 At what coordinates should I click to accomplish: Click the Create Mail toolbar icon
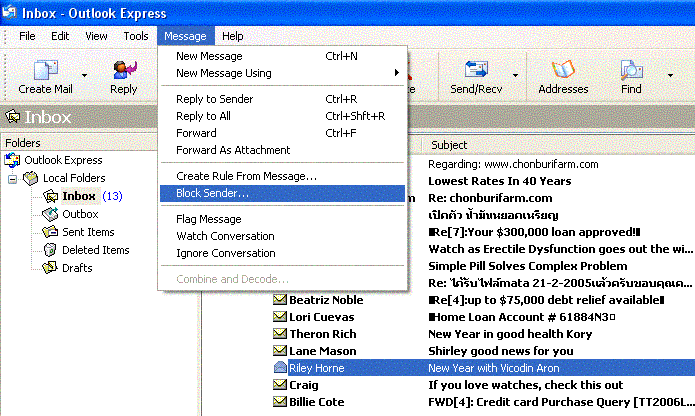pyautogui.click(x=46, y=70)
